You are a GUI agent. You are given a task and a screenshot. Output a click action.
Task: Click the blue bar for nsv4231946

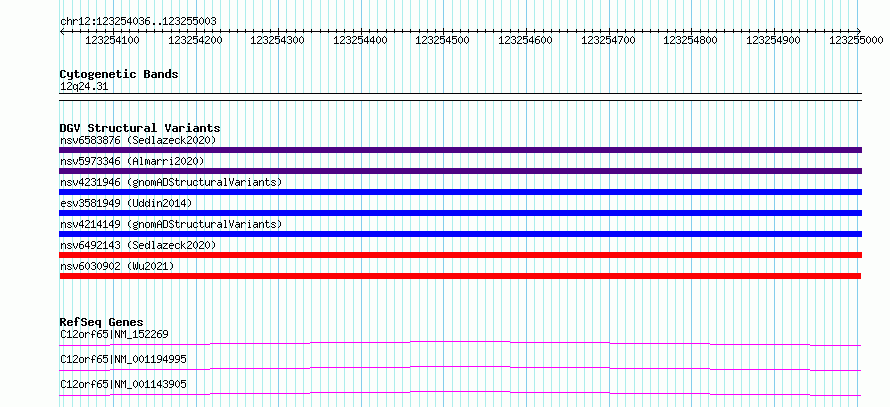[x=460, y=192]
